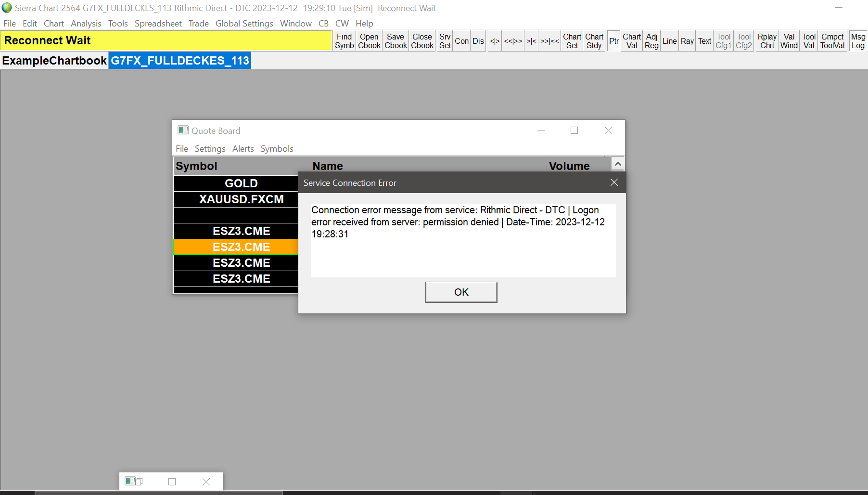The height and width of the screenshot is (495, 868).
Task: Open Quote Board Symbols menu
Action: coord(277,149)
